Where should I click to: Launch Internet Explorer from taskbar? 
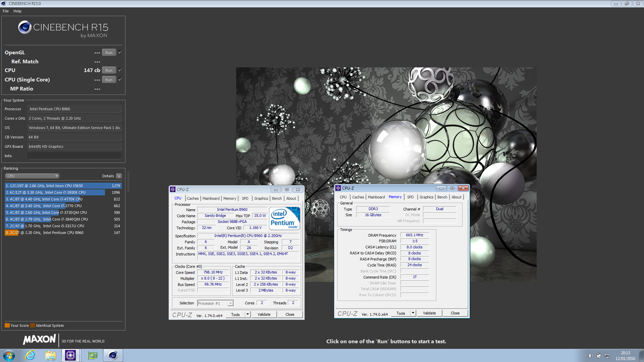pos(30,355)
